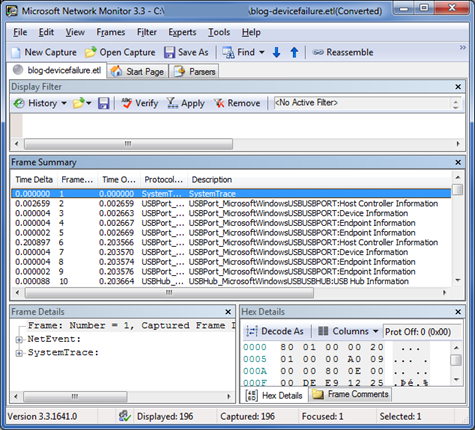Open the filter History dropdown
This screenshot has height=430, width=475.
click(x=40, y=103)
